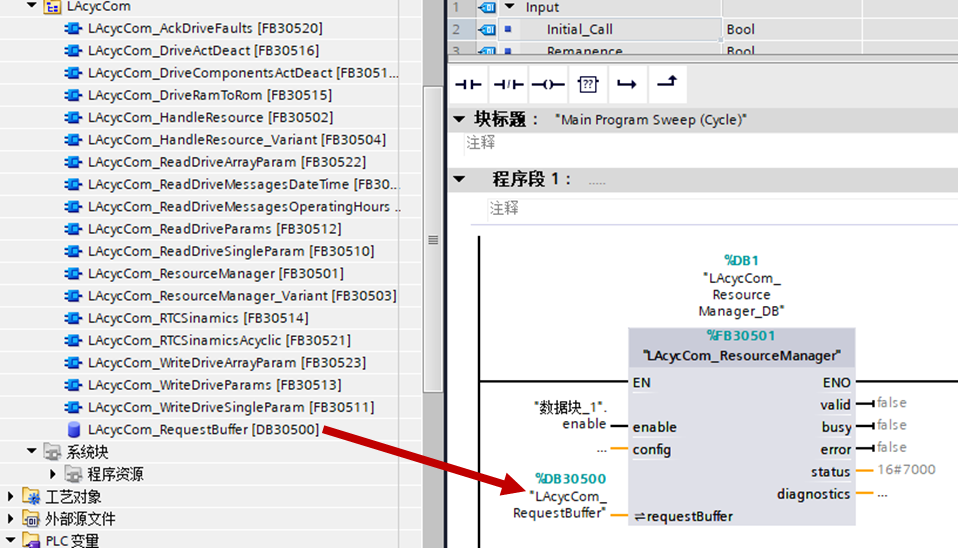Insert a normally open contact
This screenshot has height=548, width=958.
[x=468, y=84]
